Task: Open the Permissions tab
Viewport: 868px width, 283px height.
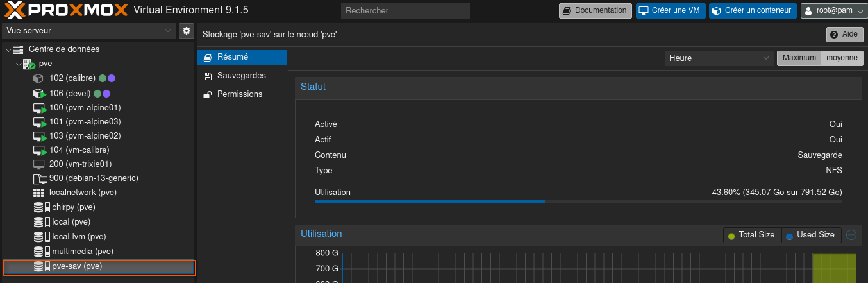Action: pos(239,94)
